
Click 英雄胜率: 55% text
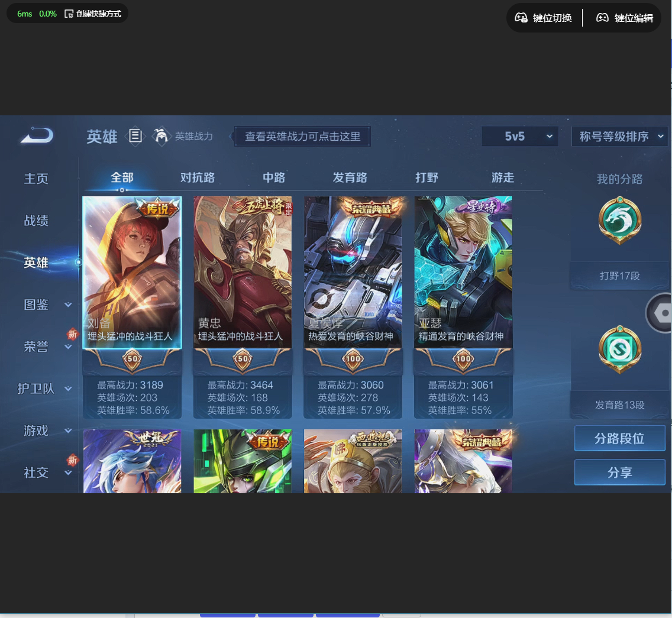460,410
